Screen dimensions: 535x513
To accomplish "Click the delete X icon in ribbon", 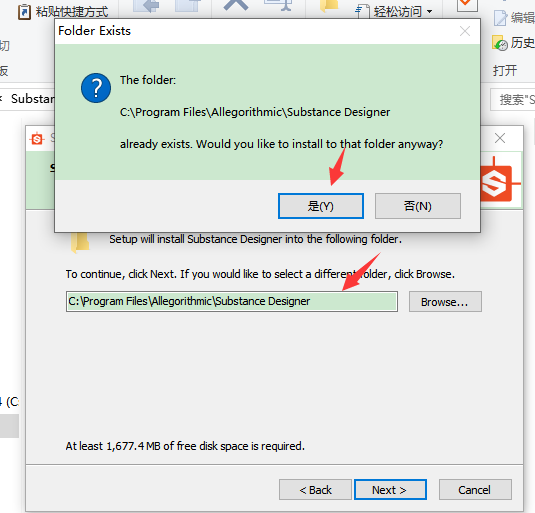I will click(x=236, y=5).
